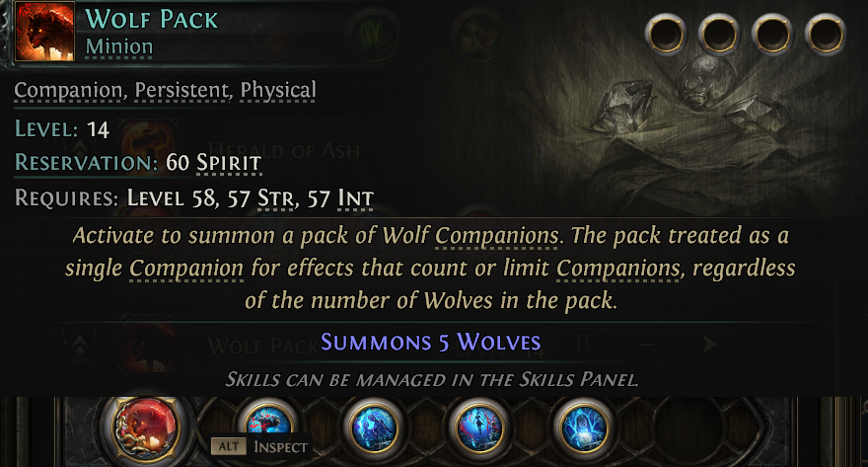This screenshot has height=467, width=868.
Task: Click the Minion keyword under the Wolf Pack title
Action: click(x=119, y=46)
